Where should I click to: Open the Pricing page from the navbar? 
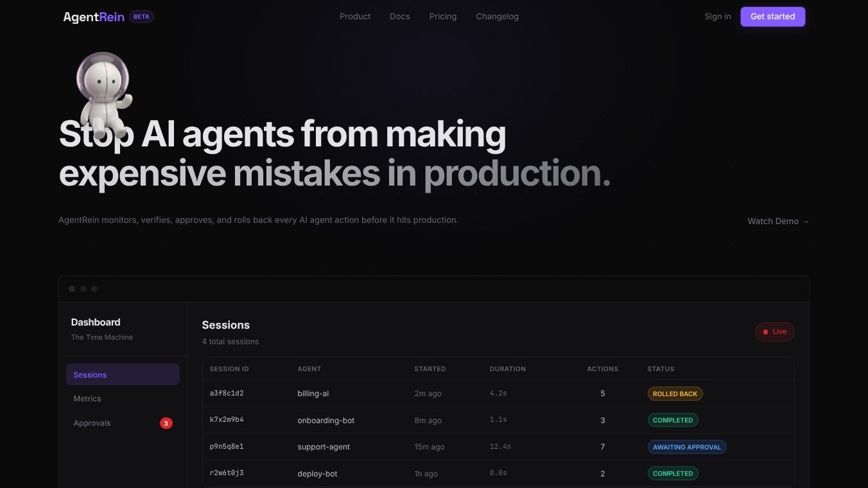coord(442,16)
